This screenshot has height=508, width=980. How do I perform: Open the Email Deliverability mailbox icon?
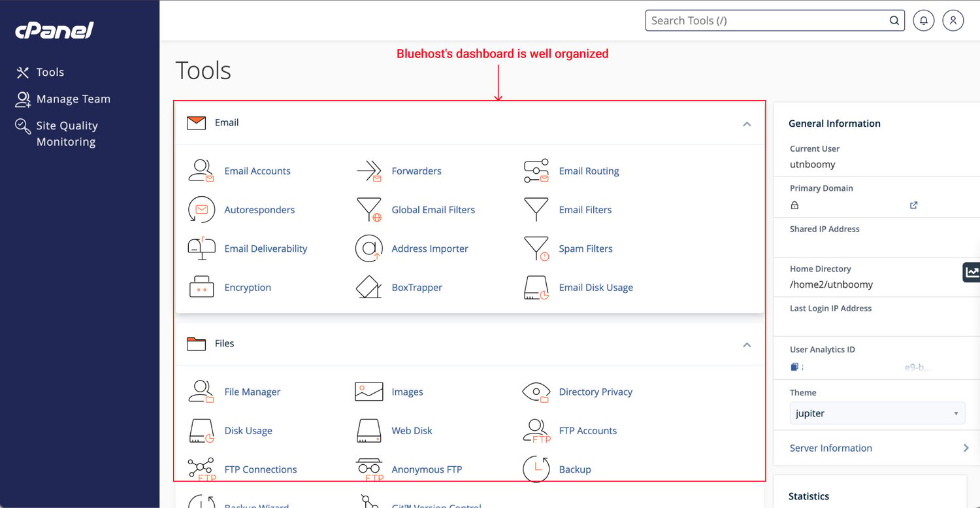pos(201,248)
